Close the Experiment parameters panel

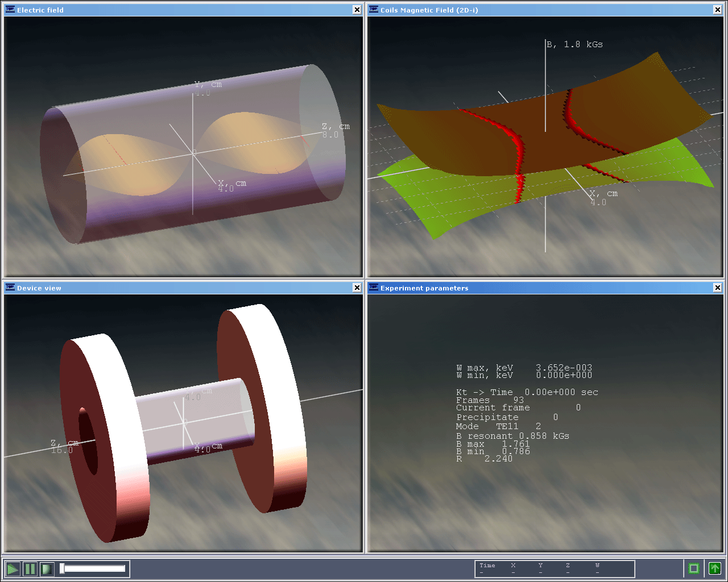717,288
